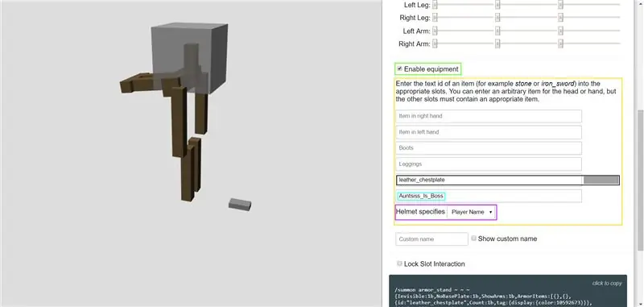The height and width of the screenshot is (307, 644).
Task: Open the Helmet specifies Player Name dropdown
Action: click(471, 212)
